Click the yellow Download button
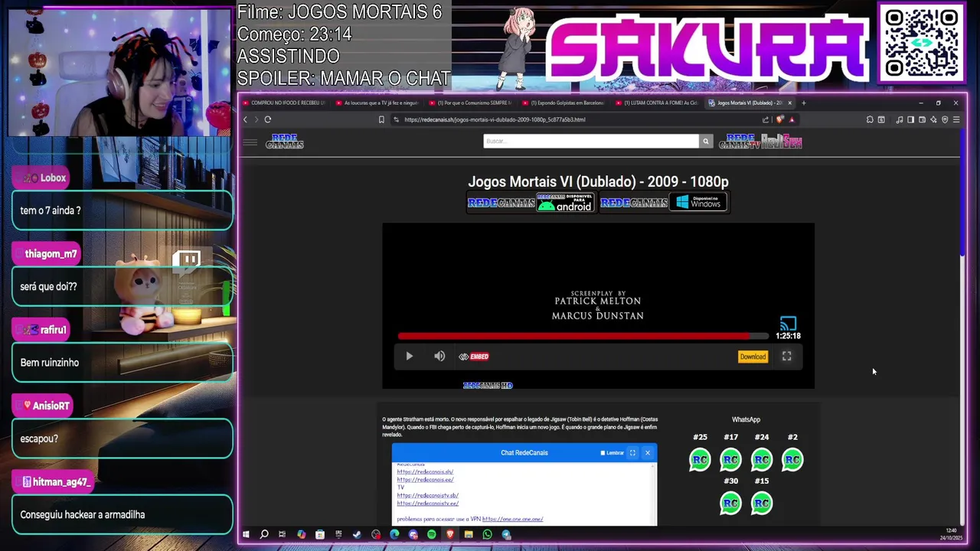The height and width of the screenshot is (551, 980). [753, 357]
